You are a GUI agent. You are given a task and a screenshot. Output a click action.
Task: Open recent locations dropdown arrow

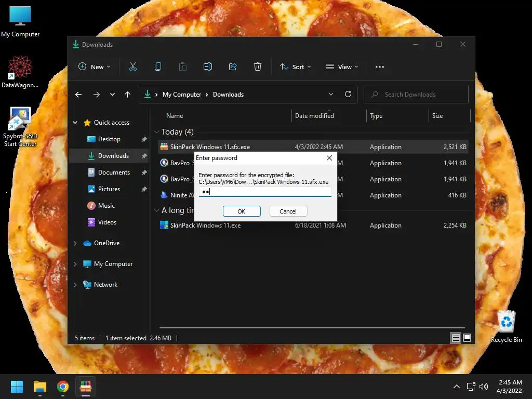pyautogui.click(x=112, y=95)
